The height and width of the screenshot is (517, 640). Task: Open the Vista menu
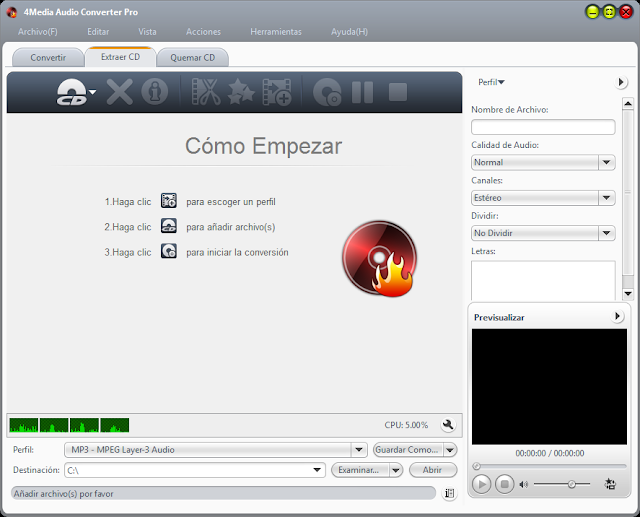[x=147, y=32]
